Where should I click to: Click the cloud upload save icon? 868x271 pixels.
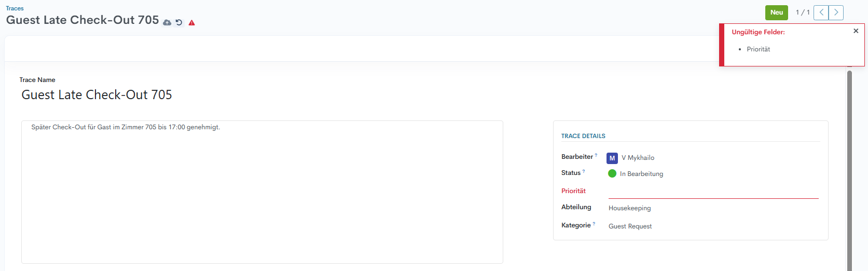(x=167, y=22)
